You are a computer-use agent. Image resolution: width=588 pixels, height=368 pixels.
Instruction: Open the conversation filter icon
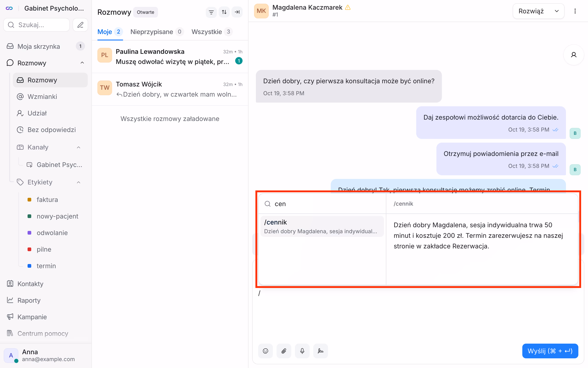coord(211,12)
